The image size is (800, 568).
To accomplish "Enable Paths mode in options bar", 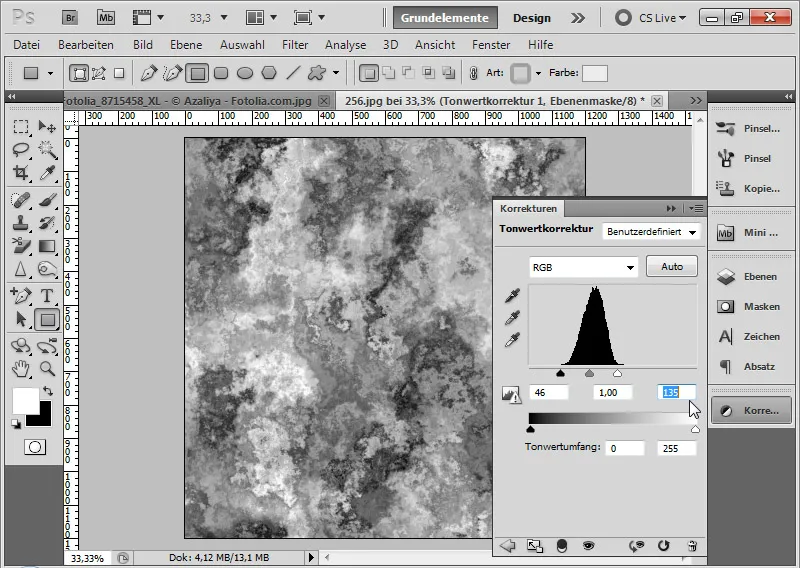I will click(99, 73).
